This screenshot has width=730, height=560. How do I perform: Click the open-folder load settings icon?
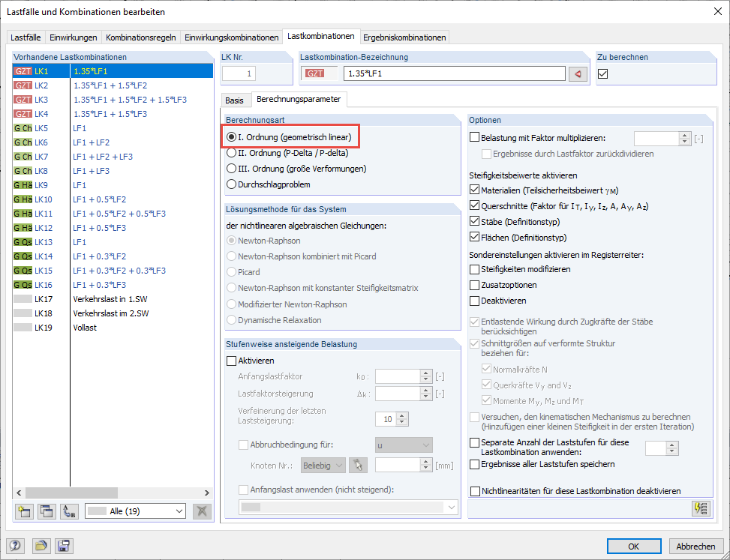point(41,546)
